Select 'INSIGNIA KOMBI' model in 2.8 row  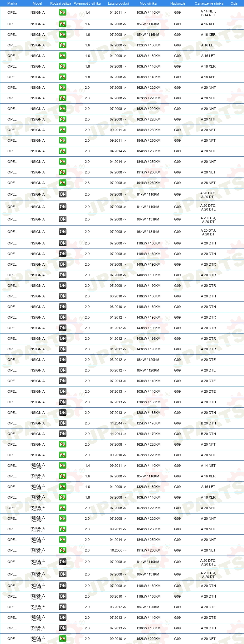pyautogui.click(x=37, y=551)
